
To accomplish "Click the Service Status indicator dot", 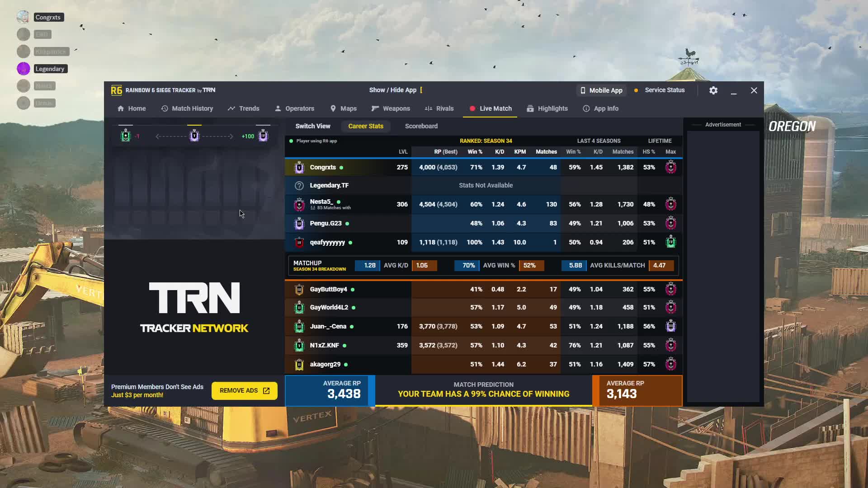I will click(x=636, y=90).
